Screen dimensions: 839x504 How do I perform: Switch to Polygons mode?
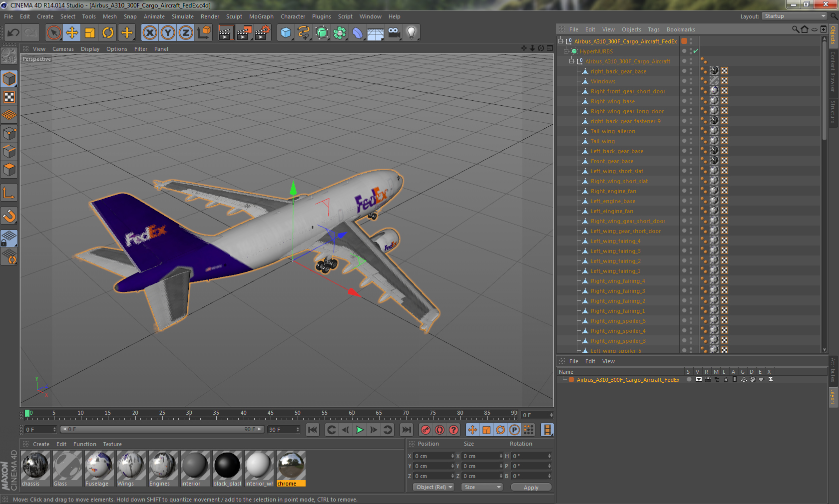pos(9,170)
